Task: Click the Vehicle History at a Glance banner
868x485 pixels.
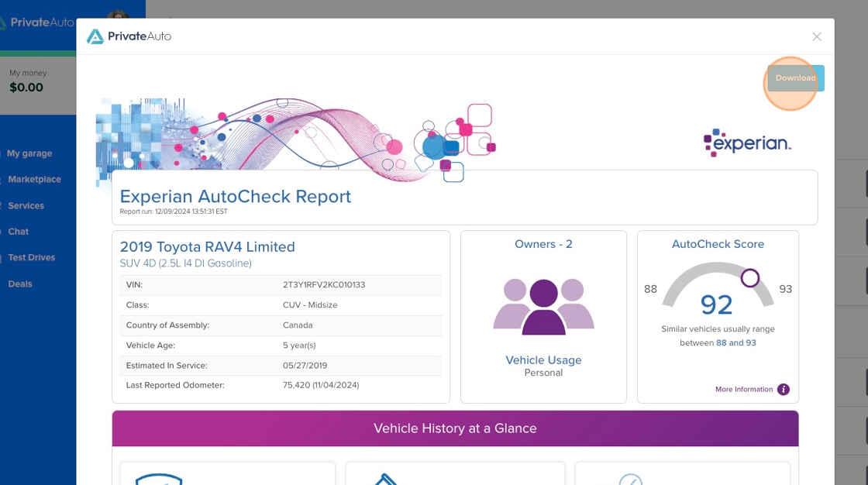Action: [x=455, y=428]
